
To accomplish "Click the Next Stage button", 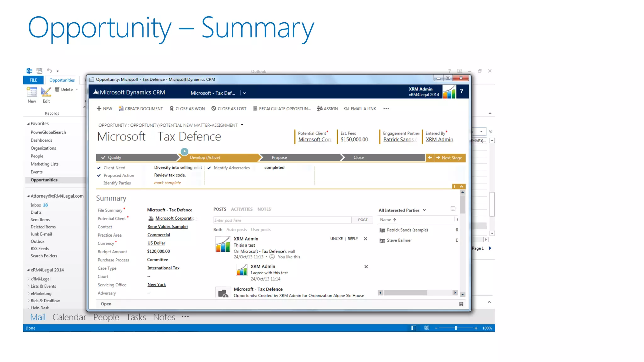I will click(x=449, y=157).
